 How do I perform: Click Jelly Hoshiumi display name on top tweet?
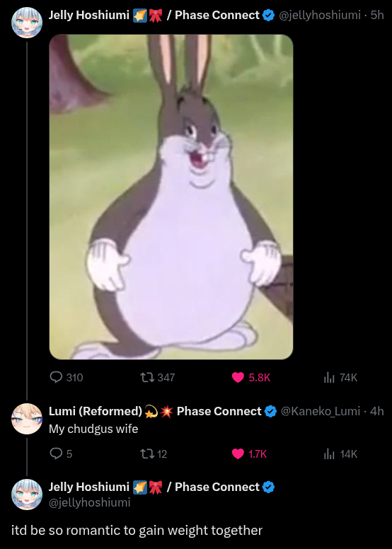(x=89, y=15)
